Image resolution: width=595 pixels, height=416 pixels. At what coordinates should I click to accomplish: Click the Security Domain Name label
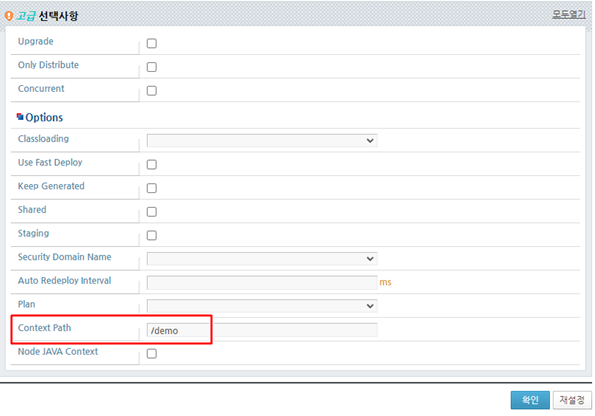coord(65,257)
